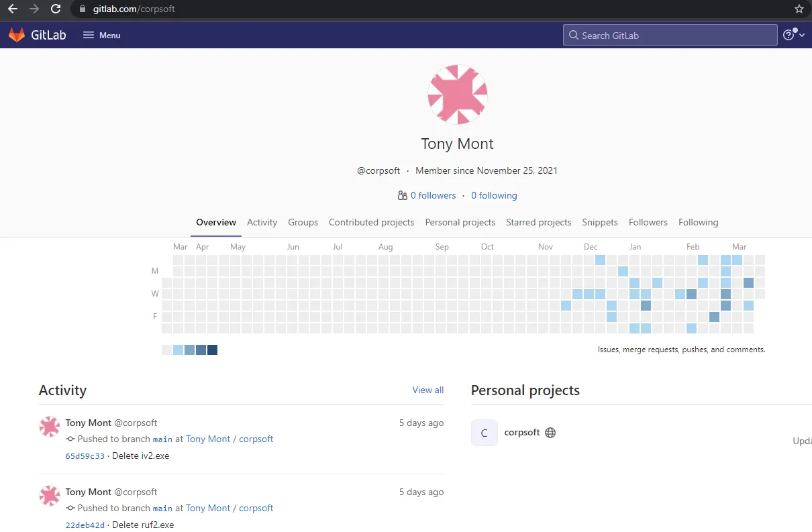Click the followers people icon
The width and height of the screenshot is (812, 532).
click(x=403, y=196)
